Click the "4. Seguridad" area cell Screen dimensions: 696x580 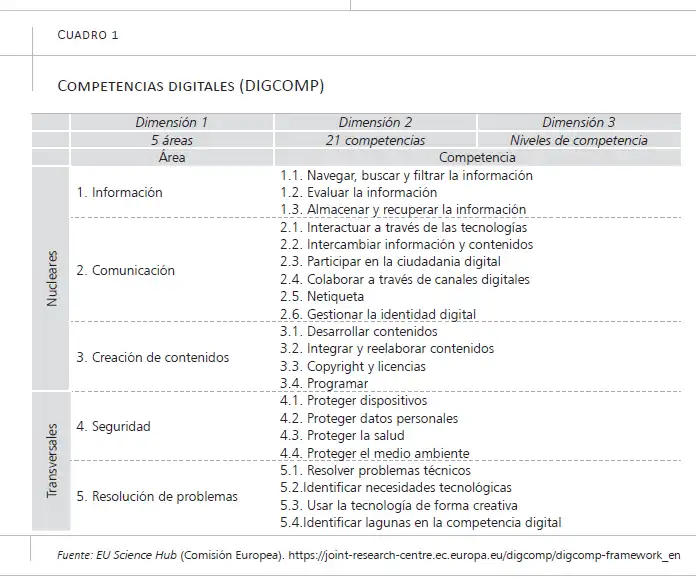point(113,426)
